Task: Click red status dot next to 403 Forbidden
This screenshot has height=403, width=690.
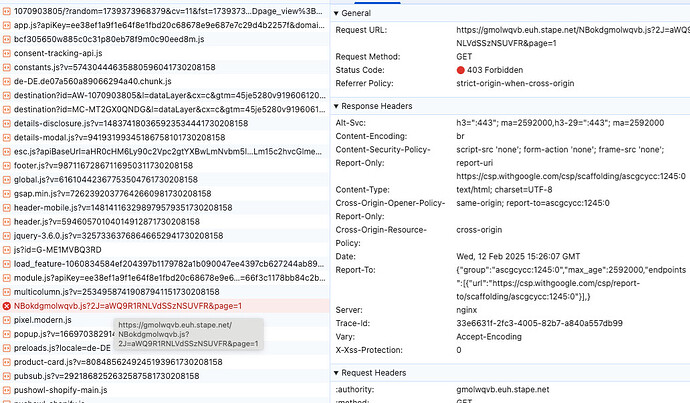Action: (461, 70)
